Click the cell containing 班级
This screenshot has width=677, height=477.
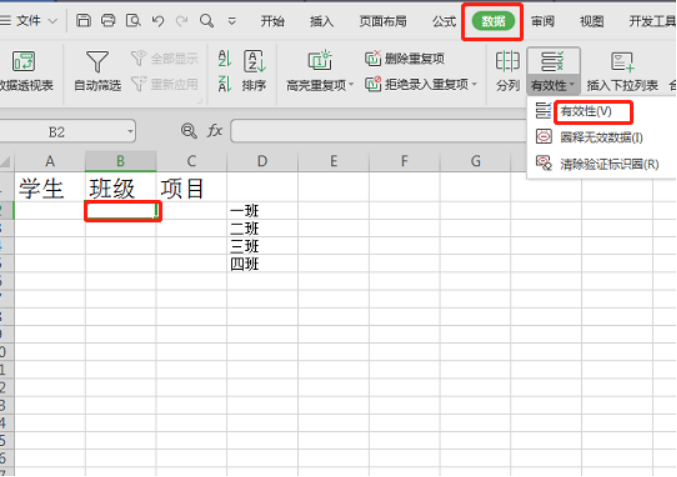pyautogui.click(x=120, y=189)
